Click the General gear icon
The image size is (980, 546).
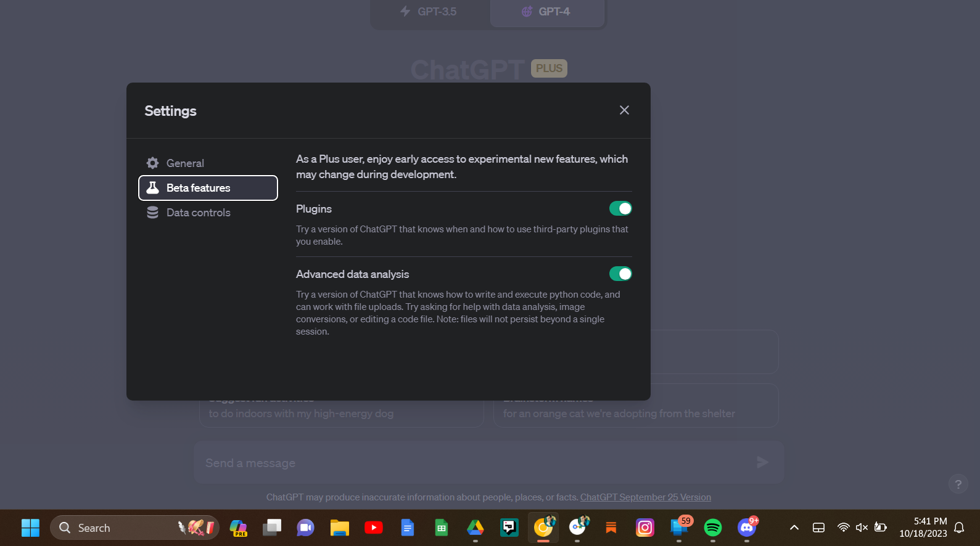pyautogui.click(x=152, y=163)
